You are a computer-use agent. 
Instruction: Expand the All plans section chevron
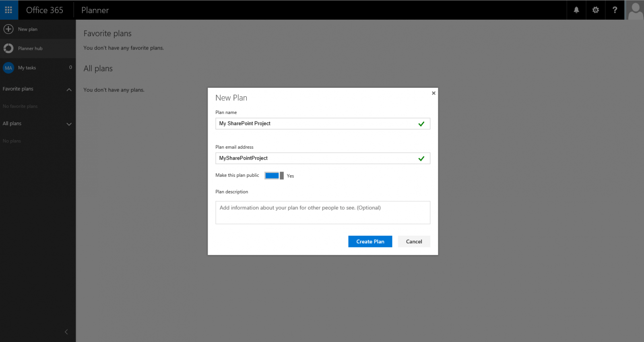click(x=69, y=124)
